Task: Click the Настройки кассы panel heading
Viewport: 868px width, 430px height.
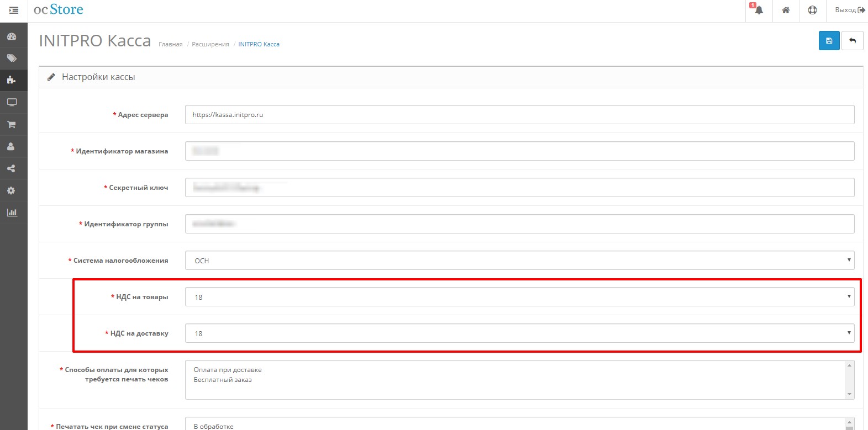Action: pos(98,77)
